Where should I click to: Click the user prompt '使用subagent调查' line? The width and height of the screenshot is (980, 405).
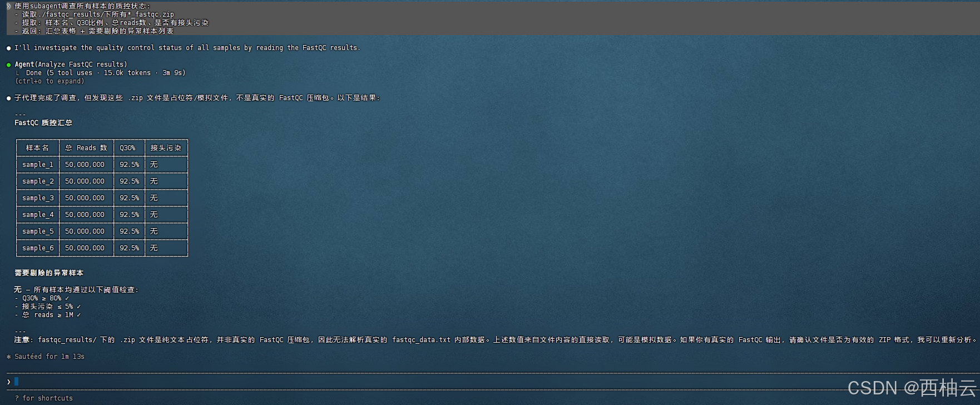click(x=82, y=6)
